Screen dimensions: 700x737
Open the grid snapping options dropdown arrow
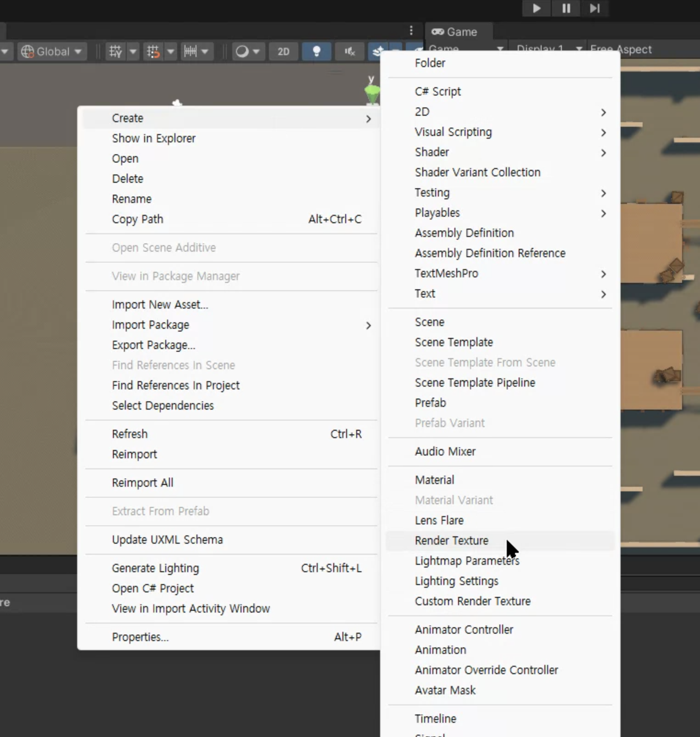pos(171,51)
